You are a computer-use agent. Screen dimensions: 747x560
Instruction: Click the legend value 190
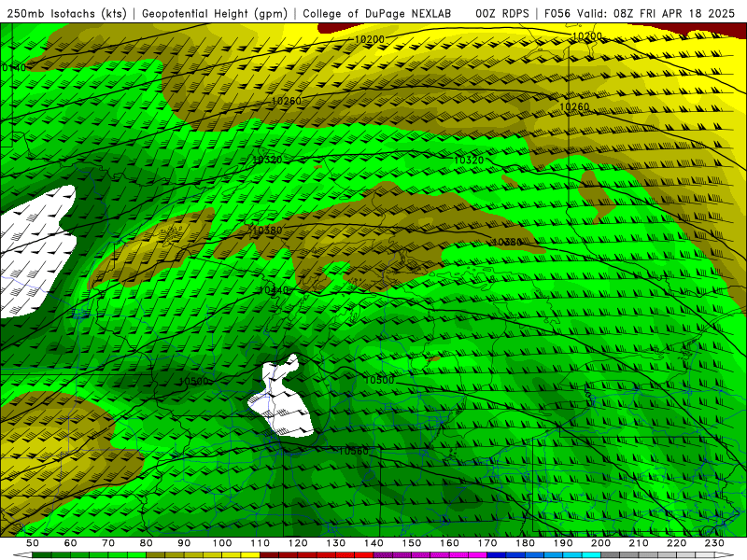pos(563,543)
